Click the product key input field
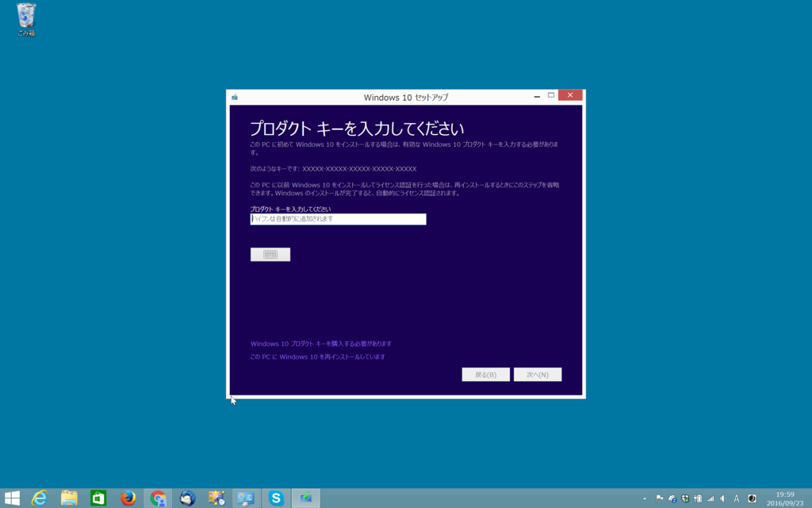The image size is (812, 508). 338,219
